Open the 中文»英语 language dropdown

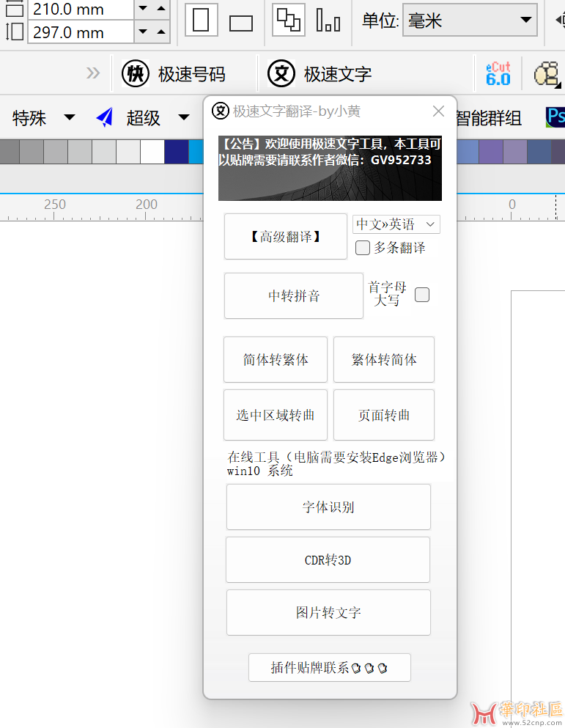click(396, 225)
